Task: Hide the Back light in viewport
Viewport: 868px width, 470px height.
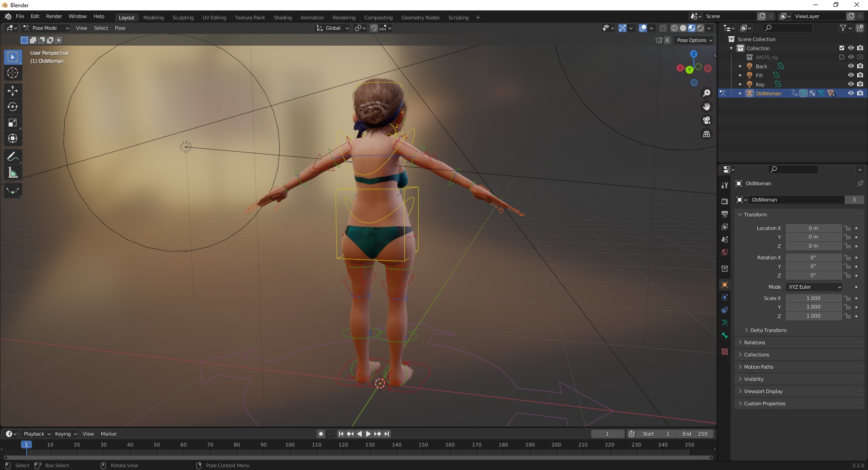Action: [851, 66]
